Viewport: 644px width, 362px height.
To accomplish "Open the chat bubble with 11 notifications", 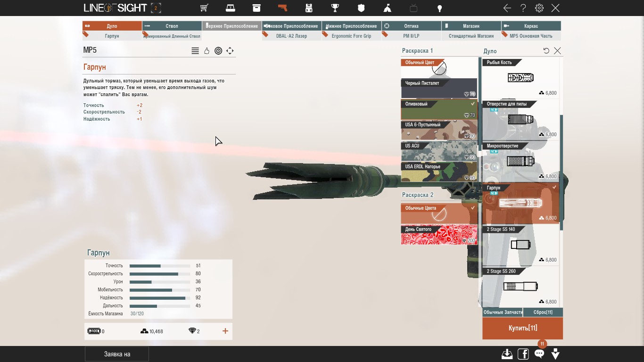I will (539, 354).
